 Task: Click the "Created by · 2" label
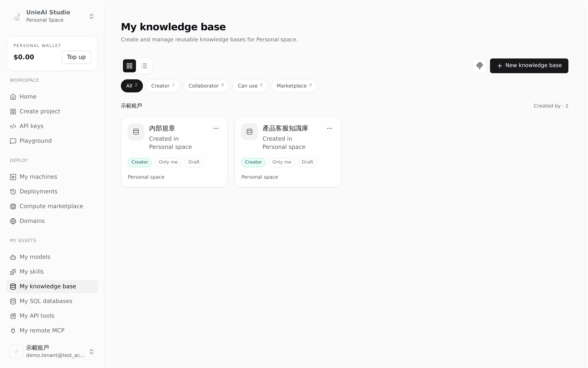pos(551,106)
